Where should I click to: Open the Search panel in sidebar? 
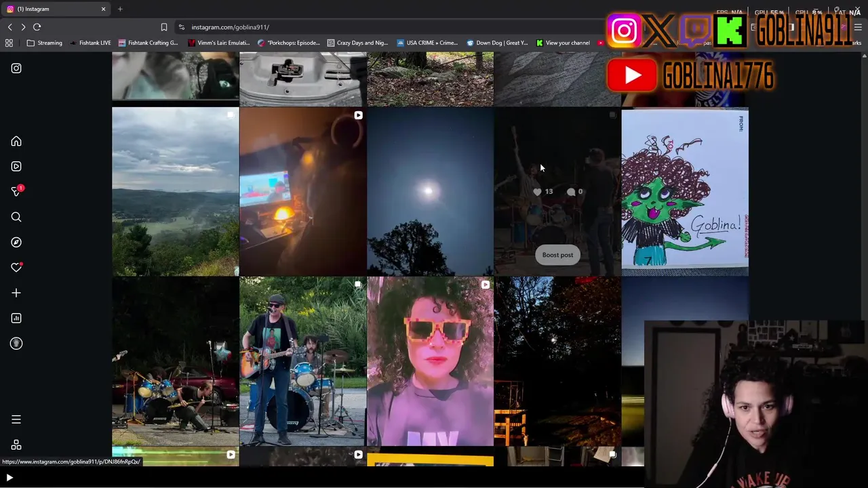coord(16,217)
